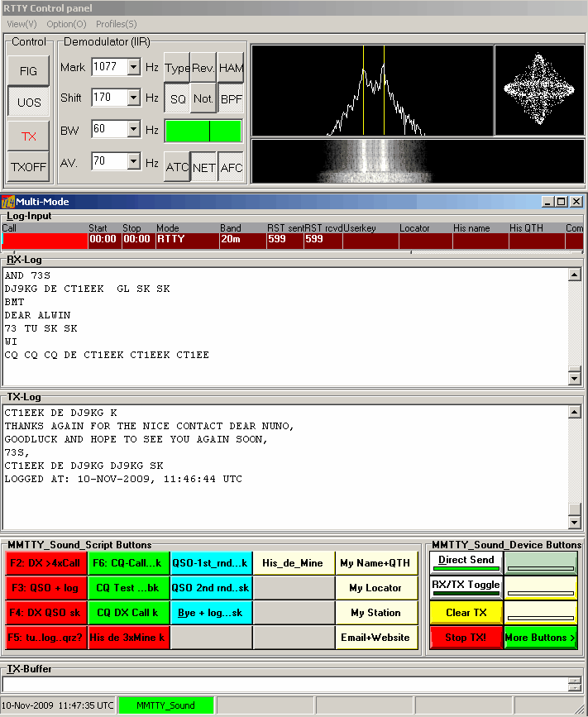Click My Name+QTH button
The height and width of the screenshot is (717, 588).
tap(375, 563)
